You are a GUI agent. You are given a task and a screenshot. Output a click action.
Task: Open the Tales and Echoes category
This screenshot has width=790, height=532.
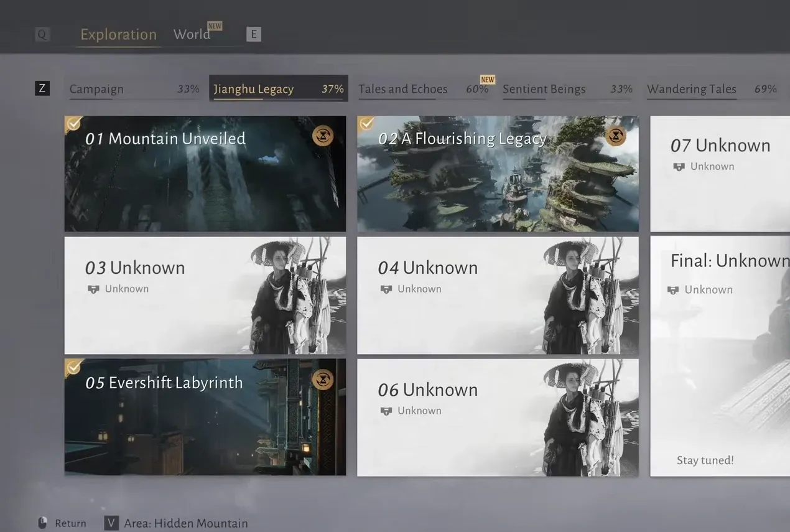(x=424, y=89)
